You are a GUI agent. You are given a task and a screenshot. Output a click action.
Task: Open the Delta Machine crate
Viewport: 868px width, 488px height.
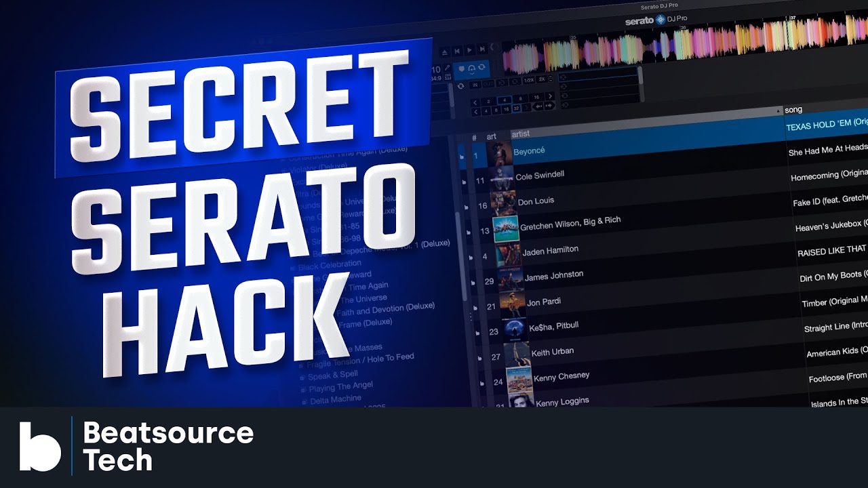coord(336,400)
